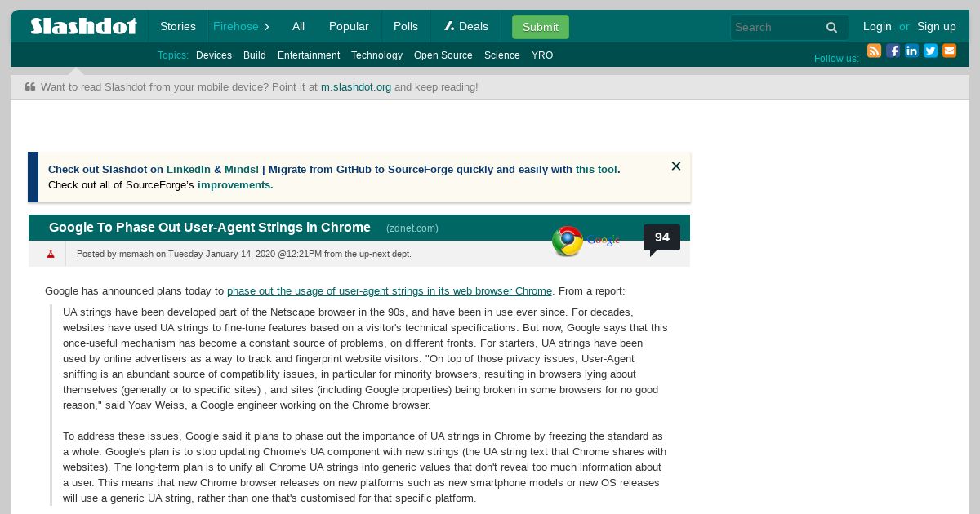
Task: Open Slashdot's Twitter icon
Action: pos(930,51)
